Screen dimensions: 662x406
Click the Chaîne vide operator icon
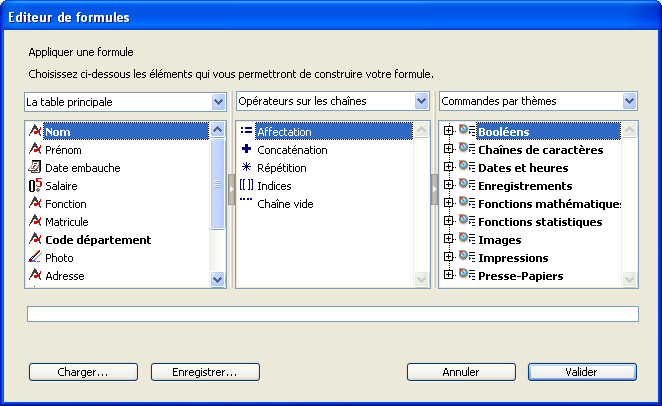(x=246, y=203)
